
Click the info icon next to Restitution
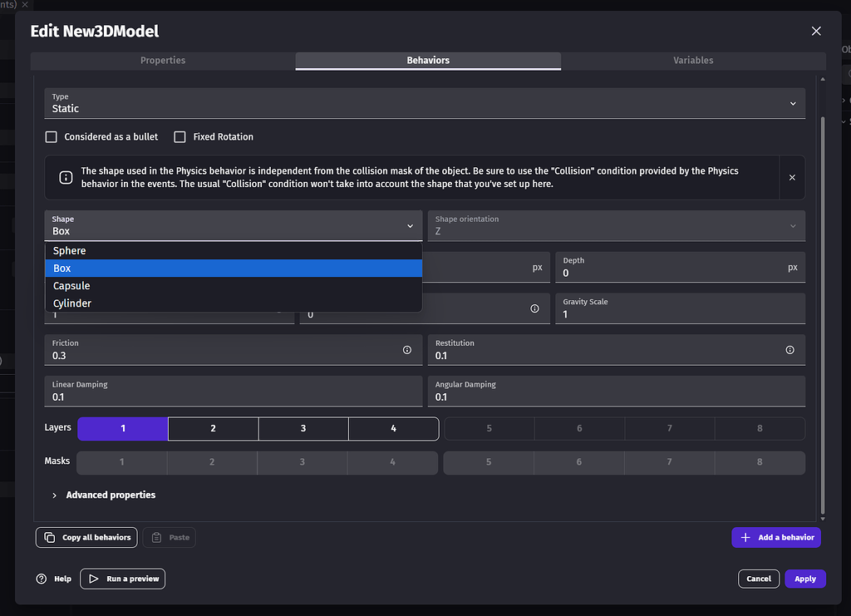pyautogui.click(x=790, y=350)
